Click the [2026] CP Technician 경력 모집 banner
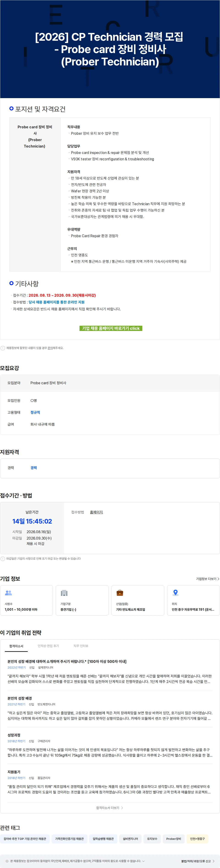Viewport: 220px width, 868px height. click(x=110, y=49)
